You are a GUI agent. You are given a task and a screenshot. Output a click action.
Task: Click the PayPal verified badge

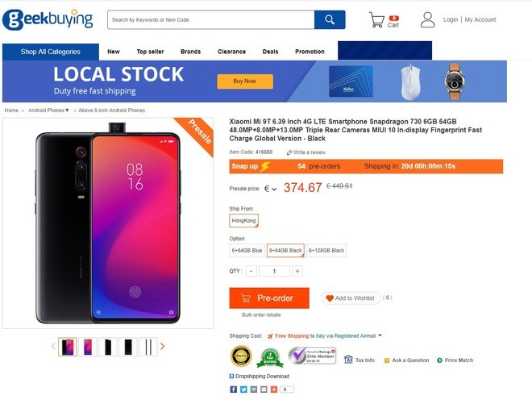point(241,356)
